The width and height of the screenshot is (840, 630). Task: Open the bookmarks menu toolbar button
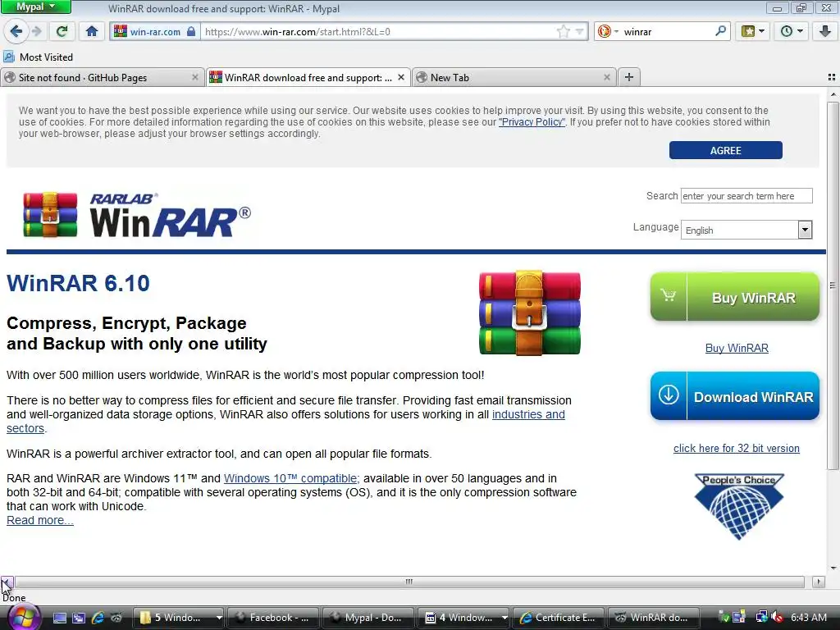753,31
